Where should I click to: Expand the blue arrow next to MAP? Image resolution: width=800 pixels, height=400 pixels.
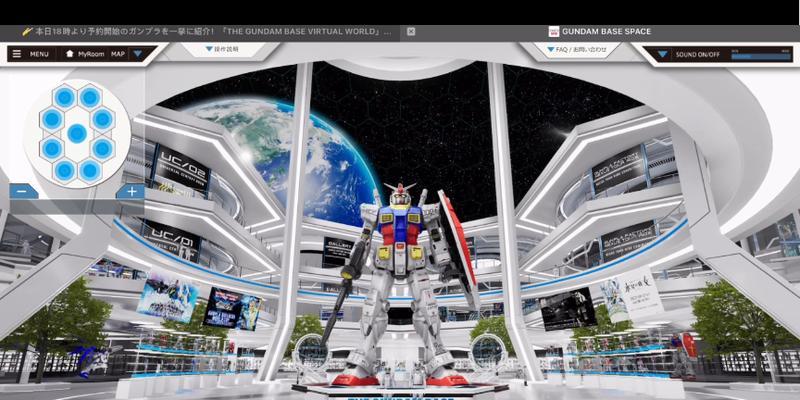[138, 54]
